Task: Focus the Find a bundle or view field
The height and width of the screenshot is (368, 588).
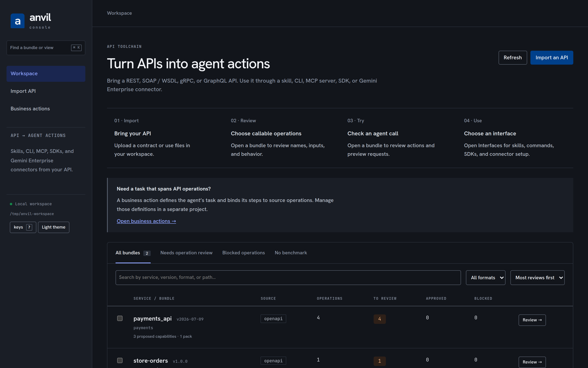Action: point(46,48)
